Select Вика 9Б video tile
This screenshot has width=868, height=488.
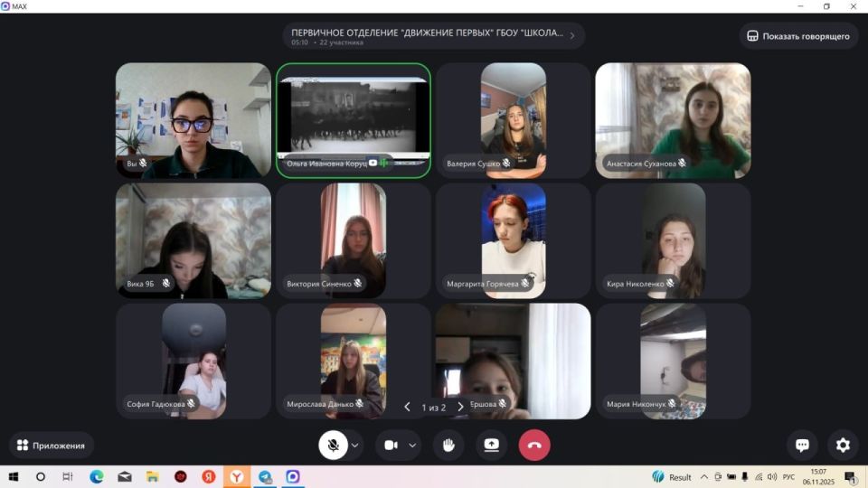(x=193, y=240)
